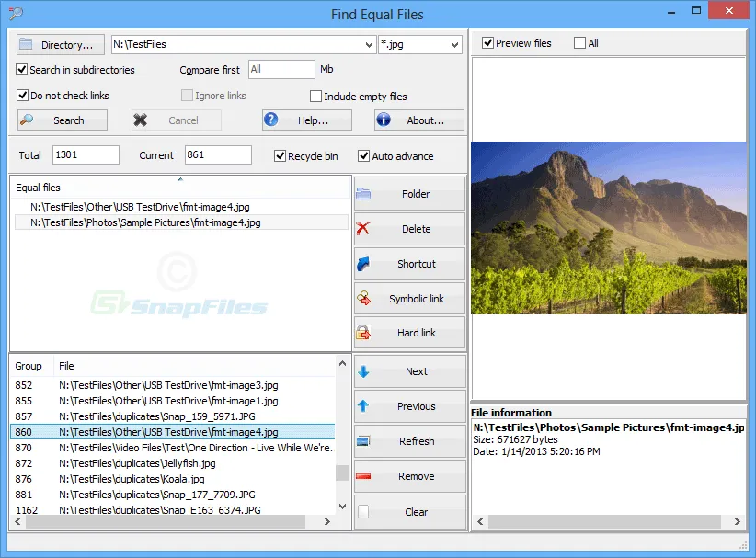Screen dimensions: 756x558
Task: Open the About... dialog button
Action: coord(419,120)
